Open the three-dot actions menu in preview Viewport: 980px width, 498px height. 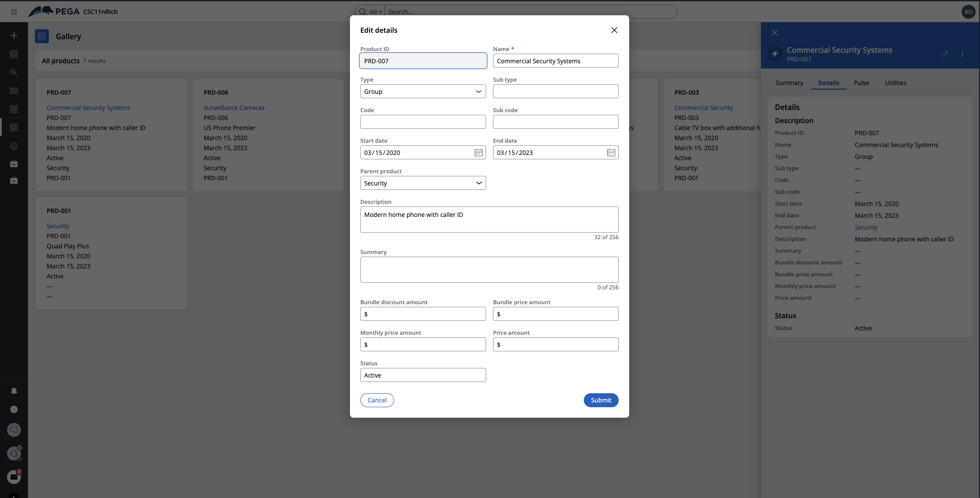tap(963, 54)
